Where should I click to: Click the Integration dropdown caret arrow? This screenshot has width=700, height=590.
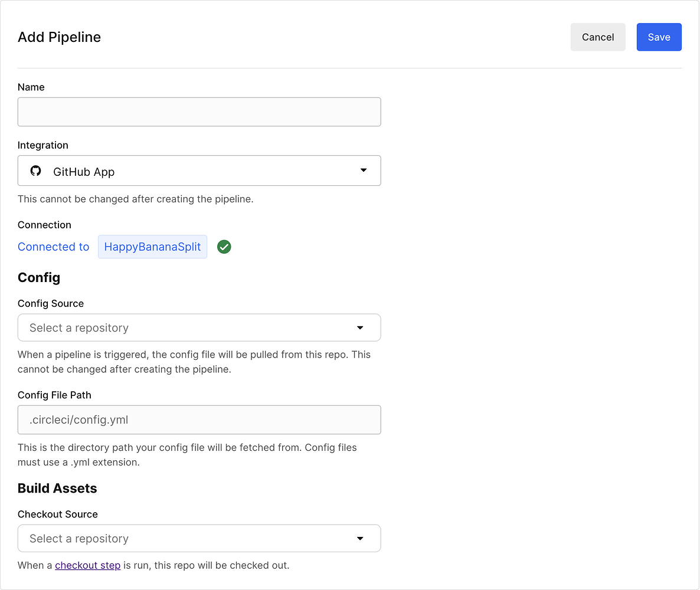pos(364,171)
